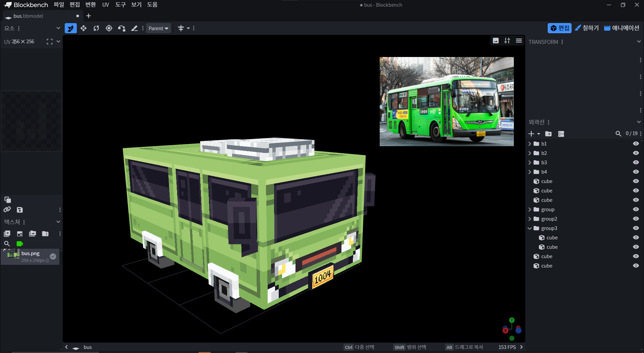
Task: Select the Vertex Snap tool
Action: tap(122, 28)
